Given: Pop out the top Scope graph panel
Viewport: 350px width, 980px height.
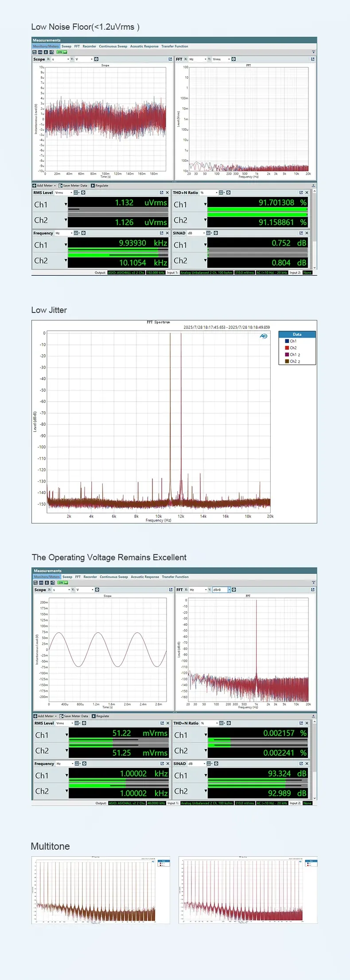Looking at the screenshot, I should [x=170, y=59].
